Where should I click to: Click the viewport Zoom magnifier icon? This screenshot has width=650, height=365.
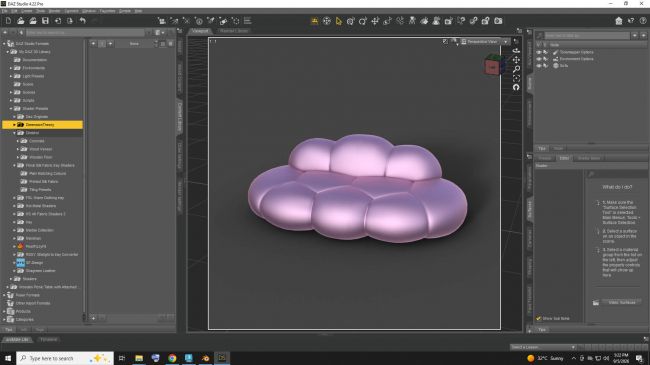[516, 69]
